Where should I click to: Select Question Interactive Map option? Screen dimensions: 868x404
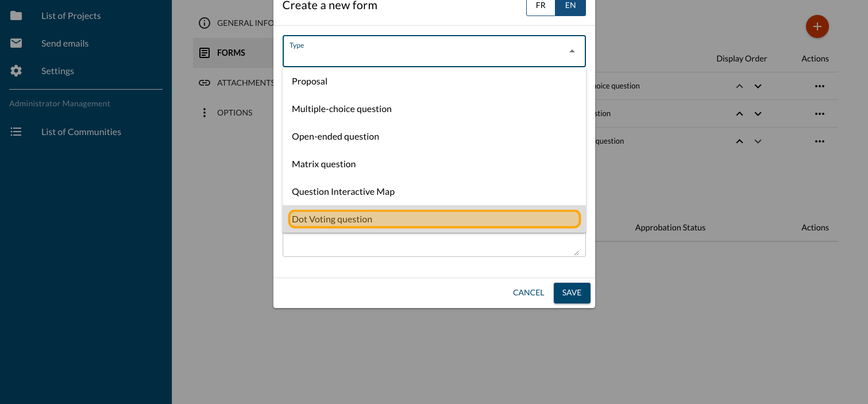pos(343,191)
